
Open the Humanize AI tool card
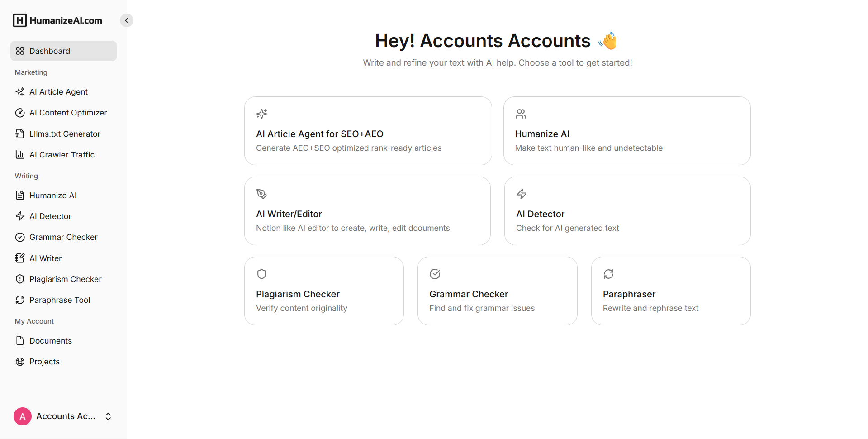click(x=626, y=131)
